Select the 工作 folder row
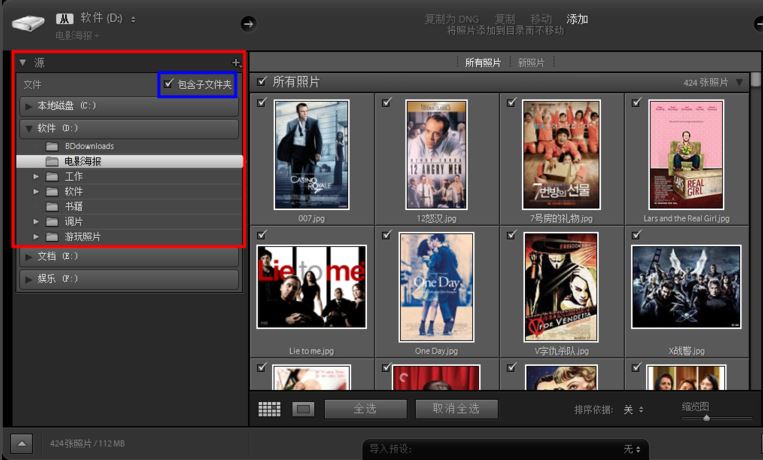Screen dimensions: 763x460 [129, 176]
